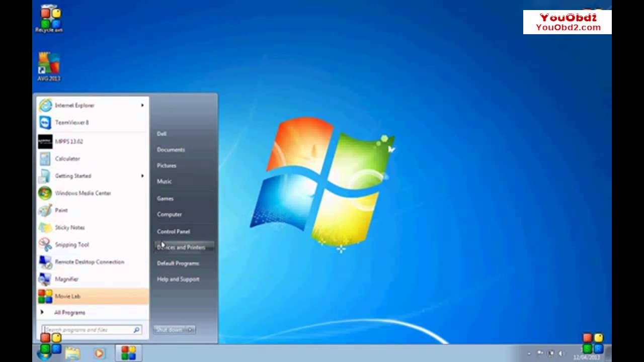Expand the Internet Explorer submenu arrow
The image size is (644, 362).
[x=142, y=105]
